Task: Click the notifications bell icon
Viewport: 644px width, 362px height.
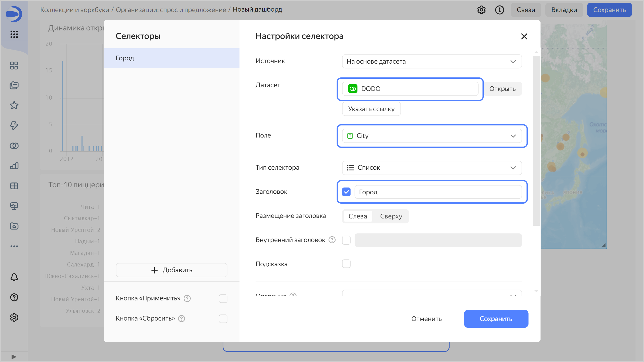Action: 14,277
